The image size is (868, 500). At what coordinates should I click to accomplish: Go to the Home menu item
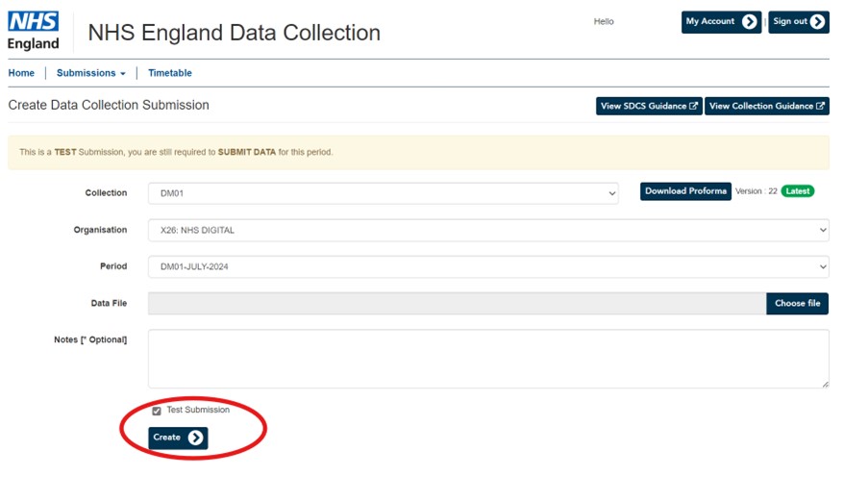click(21, 73)
